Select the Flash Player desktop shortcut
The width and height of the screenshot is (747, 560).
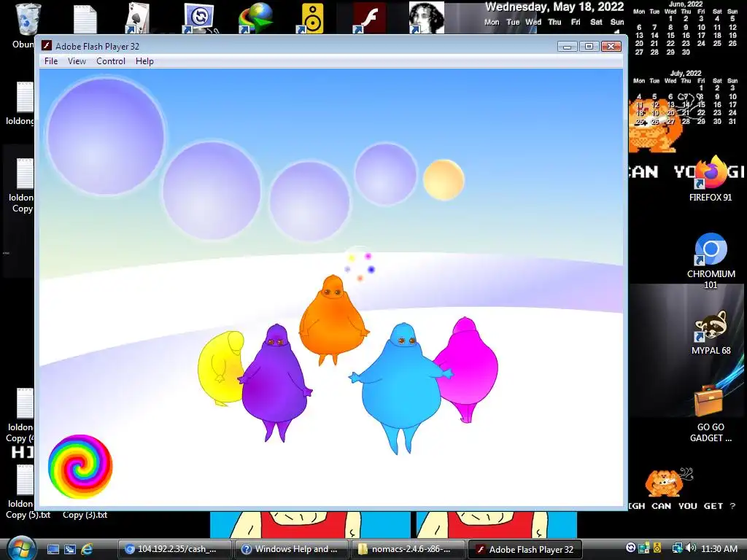(x=369, y=18)
